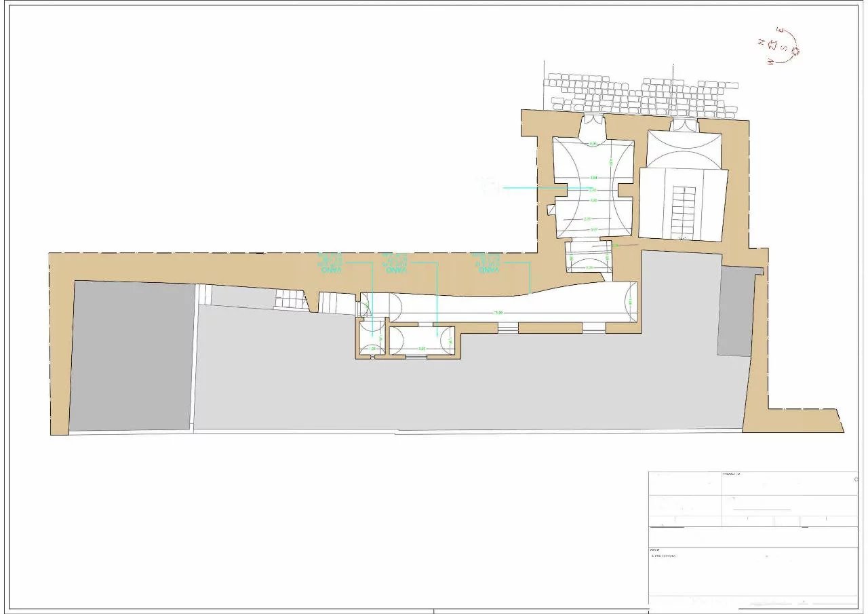Select the small antechamber below the vaulted room
868x614 pixels.
pyautogui.click(x=589, y=258)
